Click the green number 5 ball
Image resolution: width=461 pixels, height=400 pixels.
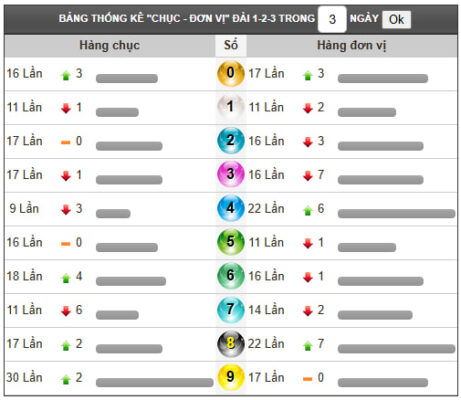coord(231,242)
